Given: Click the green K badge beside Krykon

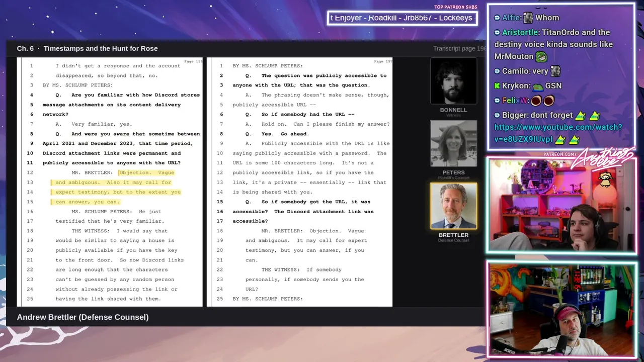Looking at the screenshot, I should click(497, 86).
